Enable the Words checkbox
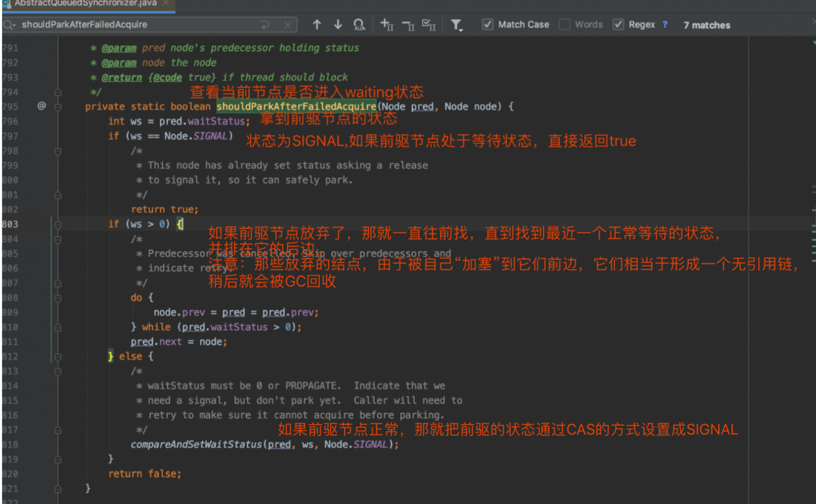Viewport: 816px width, 504px height. [x=564, y=25]
